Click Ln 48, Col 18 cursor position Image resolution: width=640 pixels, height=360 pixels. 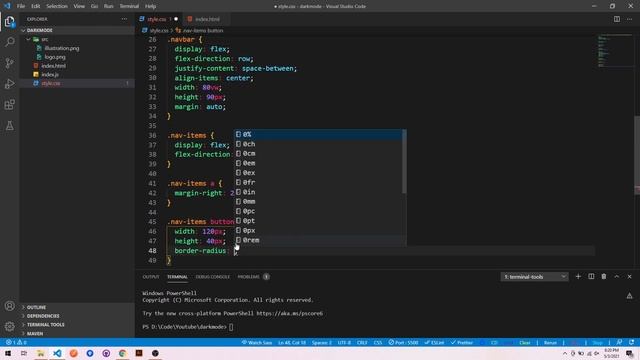pyautogui.click(x=292, y=342)
